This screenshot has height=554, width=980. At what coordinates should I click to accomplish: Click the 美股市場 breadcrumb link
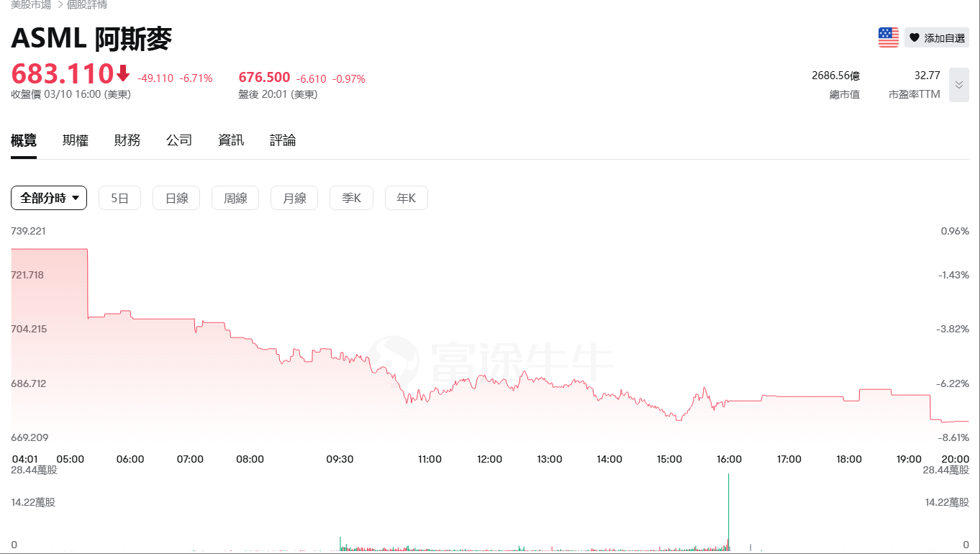click(31, 4)
